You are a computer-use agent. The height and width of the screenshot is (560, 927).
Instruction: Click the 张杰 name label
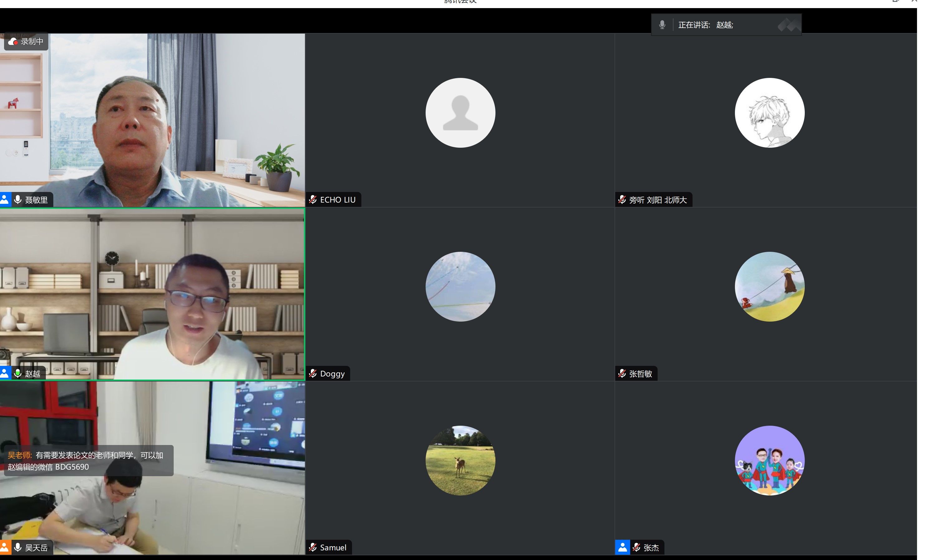(651, 548)
